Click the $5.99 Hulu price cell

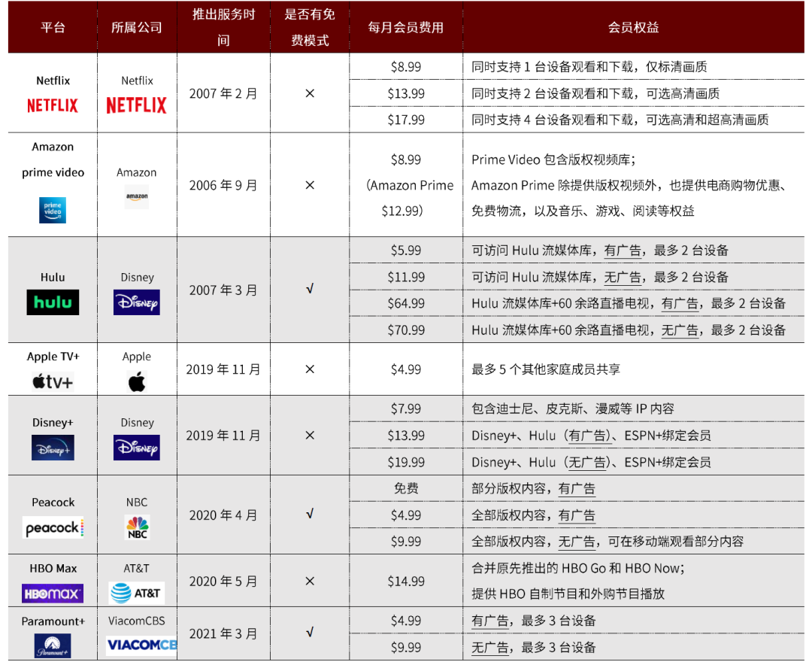[x=406, y=251]
